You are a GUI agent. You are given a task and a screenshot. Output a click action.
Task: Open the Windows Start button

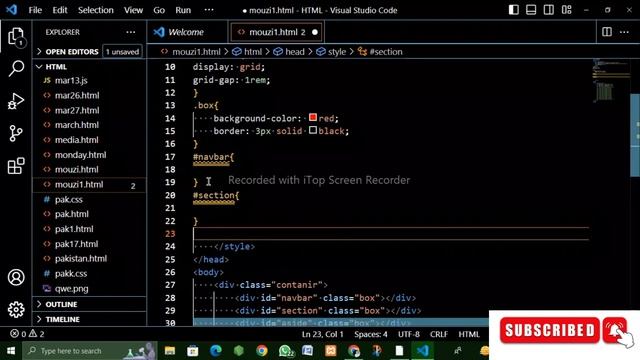pyautogui.click(x=11, y=351)
